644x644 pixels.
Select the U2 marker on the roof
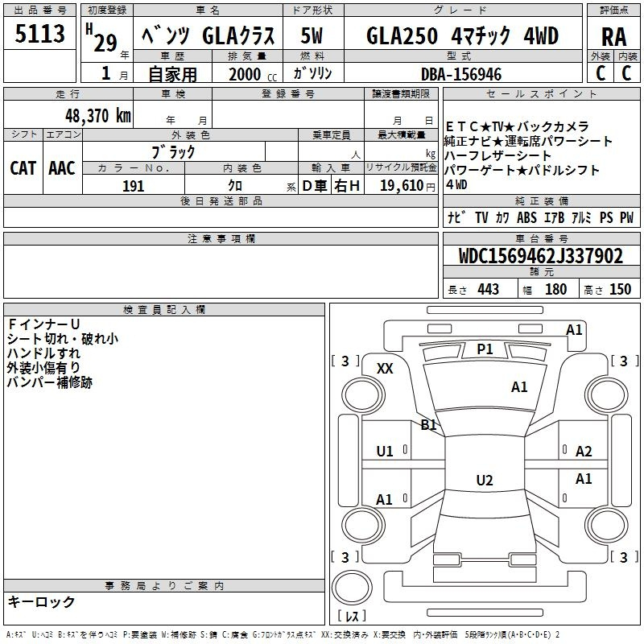(484, 481)
